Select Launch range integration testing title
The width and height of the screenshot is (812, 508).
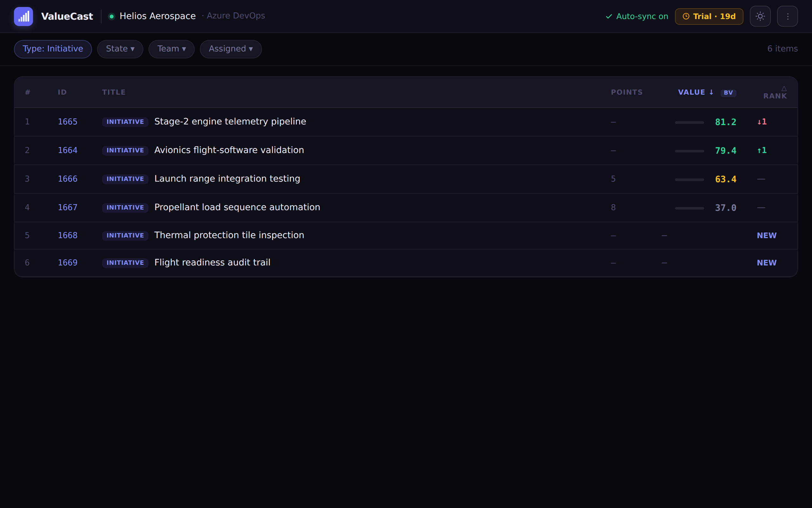click(227, 179)
